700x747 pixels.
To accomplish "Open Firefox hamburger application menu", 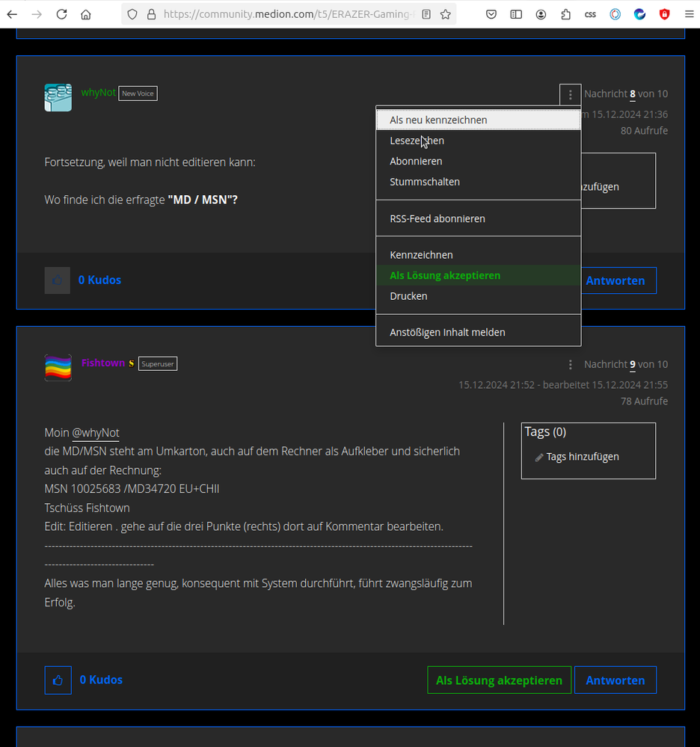I will click(x=689, y=14).
